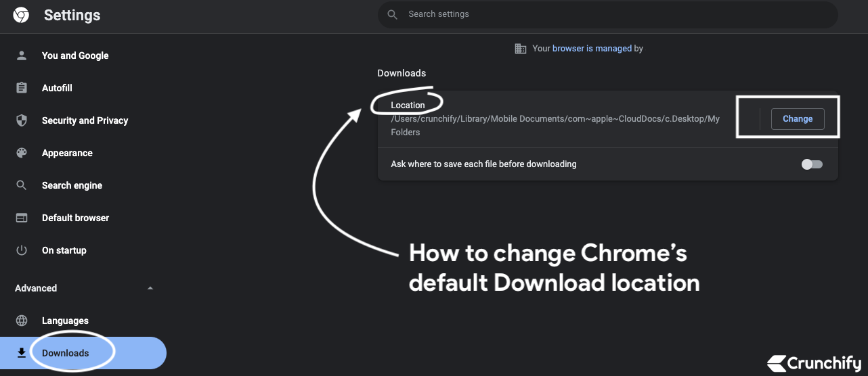The height and width of the screenshot is (376, 868).
Task: Toggle Ask where to save each file
Action: coord(812,164)
